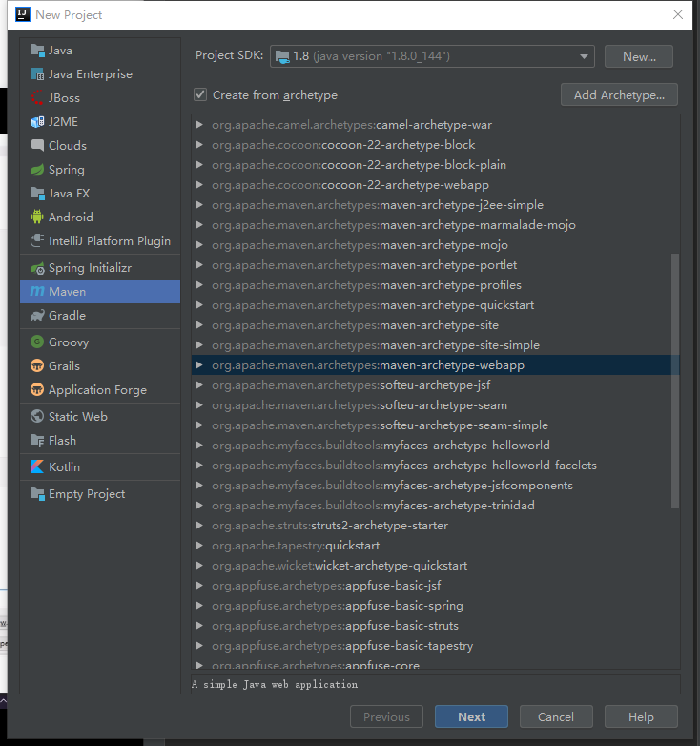Click the green Android robot icon

click(x=37, y=217)
